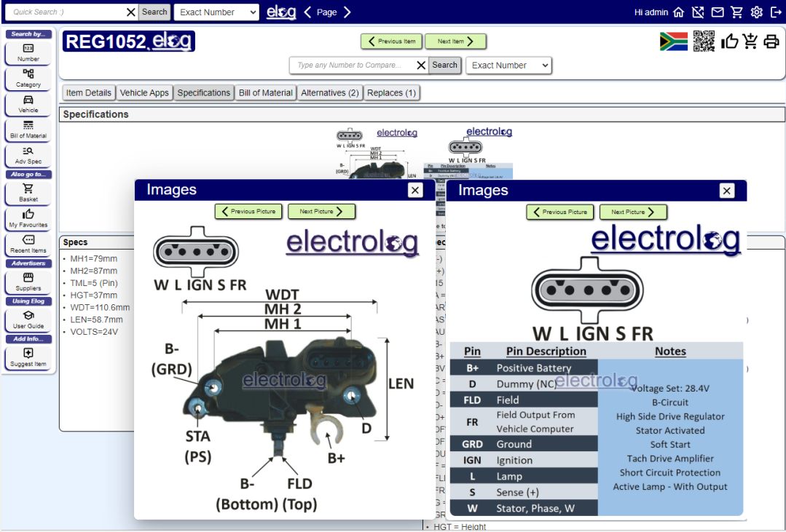Click the Type any Number to Compare field
This screenshot has height=532, width=786.
tap(351, 65)
